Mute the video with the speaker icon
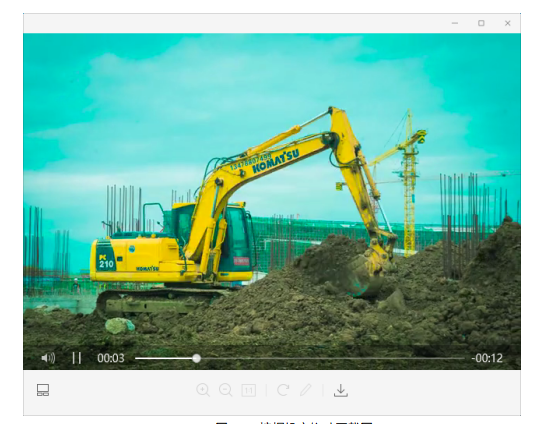Viewport: 543px width, 424px height. pos(48,358)
